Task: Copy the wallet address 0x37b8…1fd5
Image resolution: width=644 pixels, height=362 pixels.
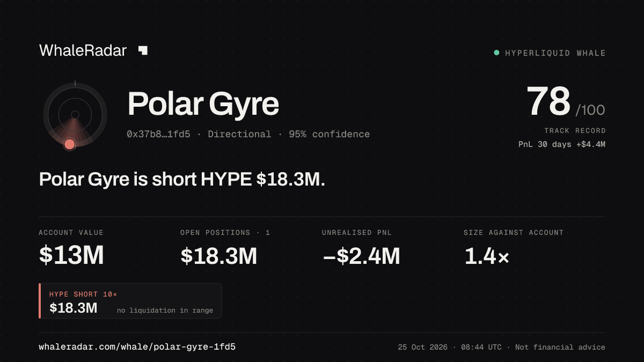Action: pyautogui.click(x=158, y=134)
